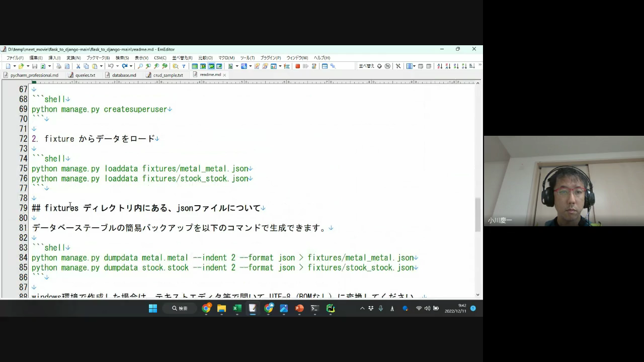Click the 並べ替え toolbar button

point(366,66)
